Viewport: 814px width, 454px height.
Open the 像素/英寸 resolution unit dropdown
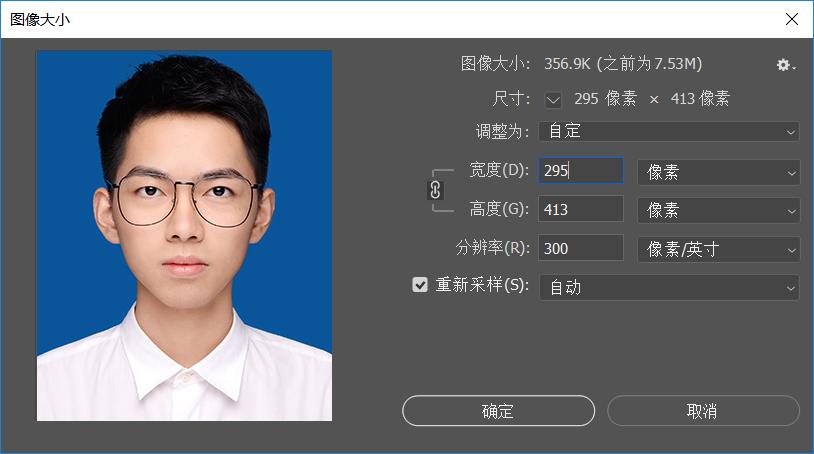point(718,249)
